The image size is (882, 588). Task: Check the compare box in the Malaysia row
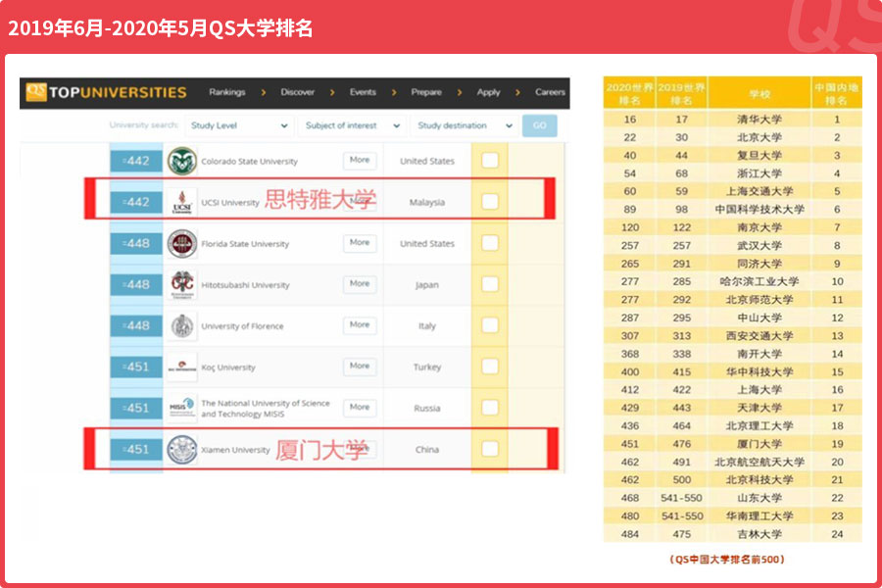pos(490,202)
